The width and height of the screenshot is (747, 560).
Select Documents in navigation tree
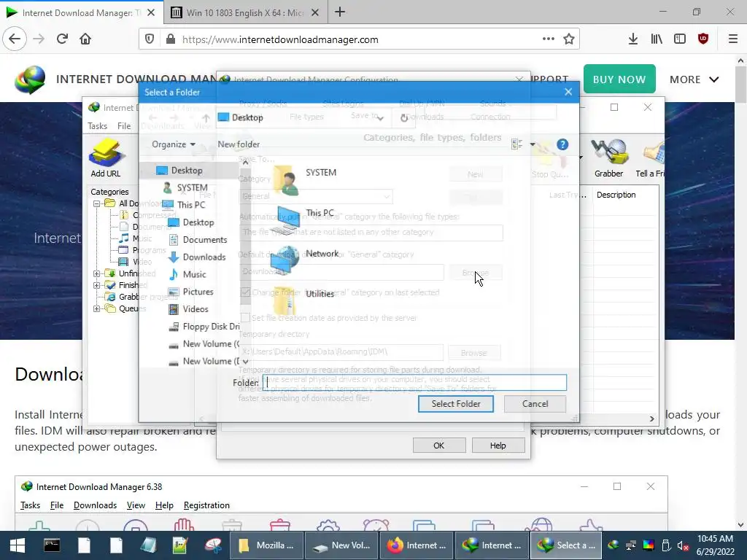tap(205, 239)
